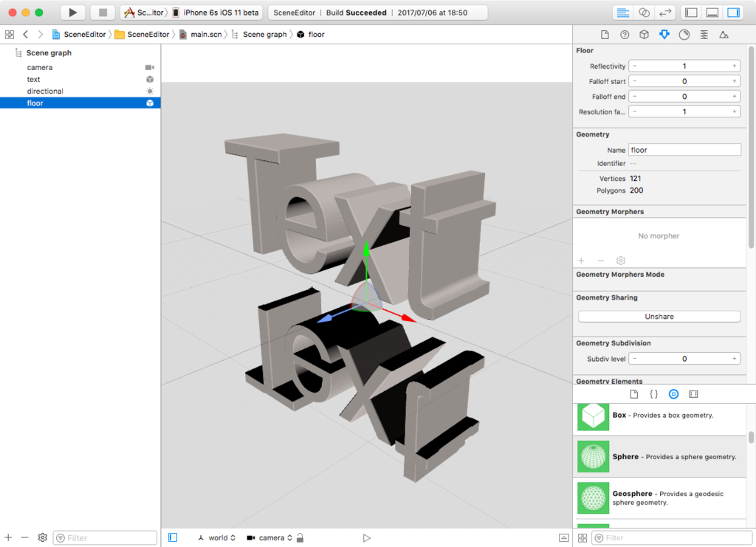
Task: Add a new node to scene graph
Action: tap(8, 537)
